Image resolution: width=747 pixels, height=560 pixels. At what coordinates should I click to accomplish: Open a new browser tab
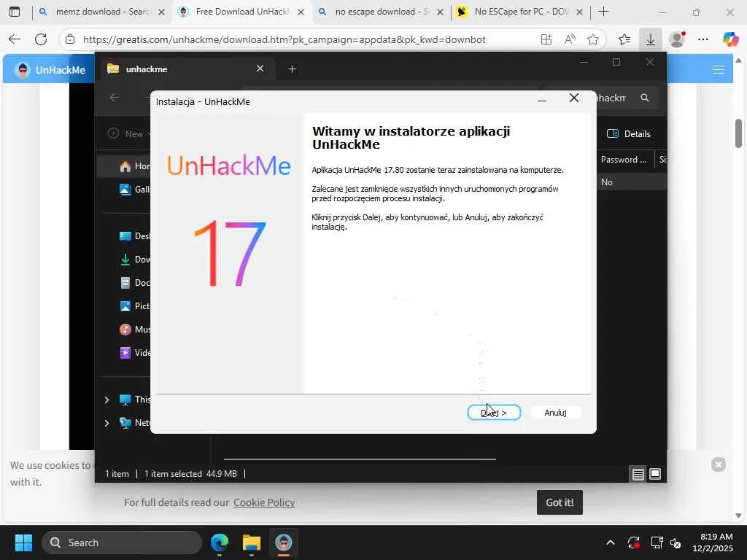(603, 12)
